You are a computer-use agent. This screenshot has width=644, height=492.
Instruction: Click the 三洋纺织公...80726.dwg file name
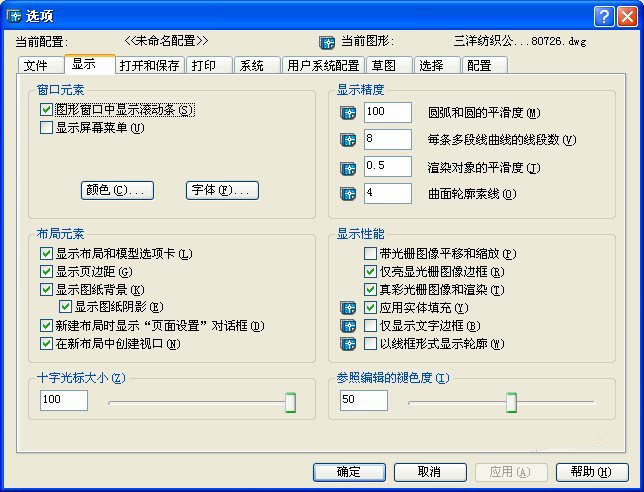pyautogui.click(x=520, y=41)
